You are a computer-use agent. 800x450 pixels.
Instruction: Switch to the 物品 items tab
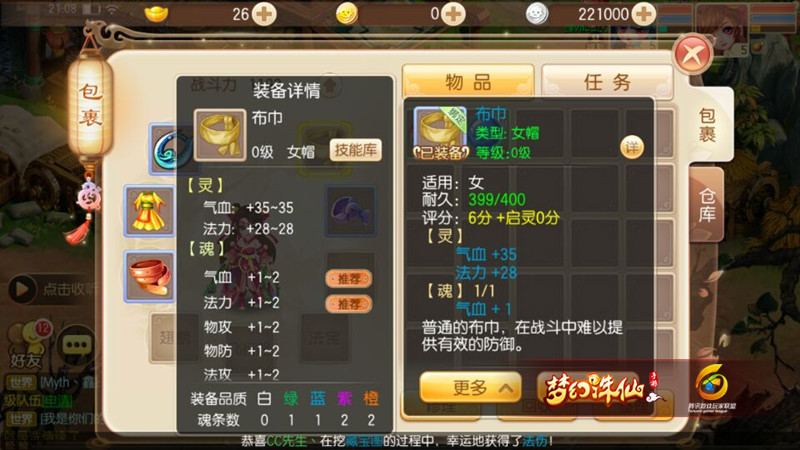coord(468,82)
